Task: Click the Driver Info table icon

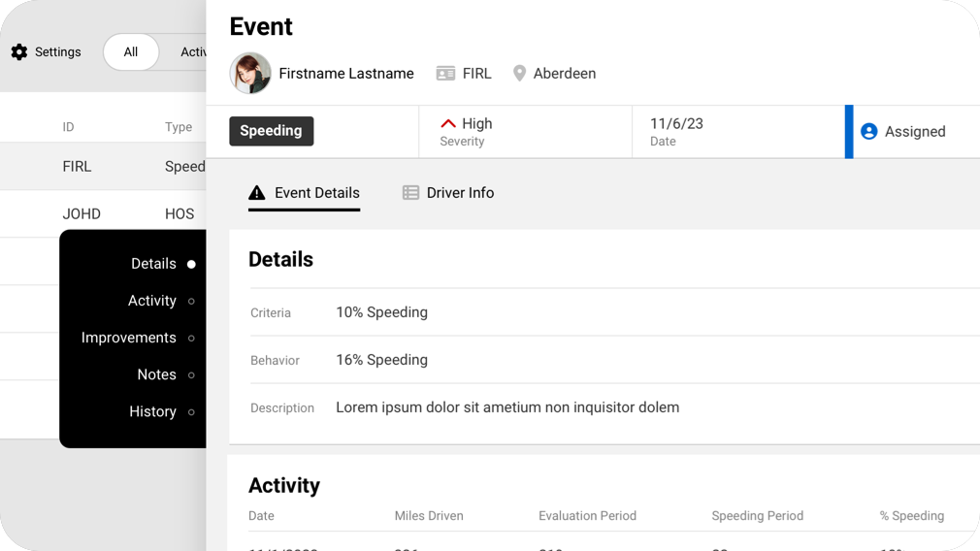Action: (x=411, y=193)
